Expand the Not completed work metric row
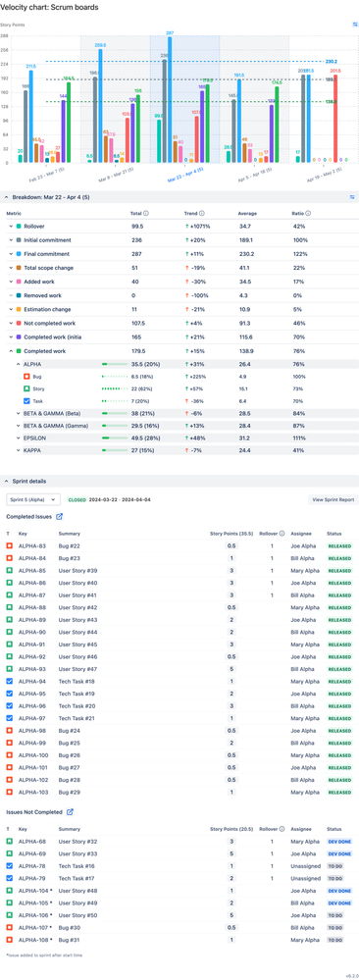 tap(10, 323)
